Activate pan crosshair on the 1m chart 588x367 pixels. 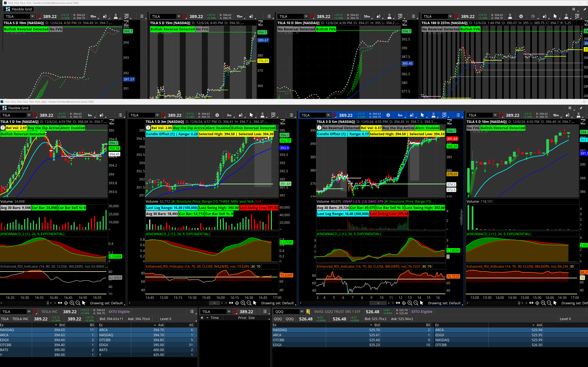66,303
